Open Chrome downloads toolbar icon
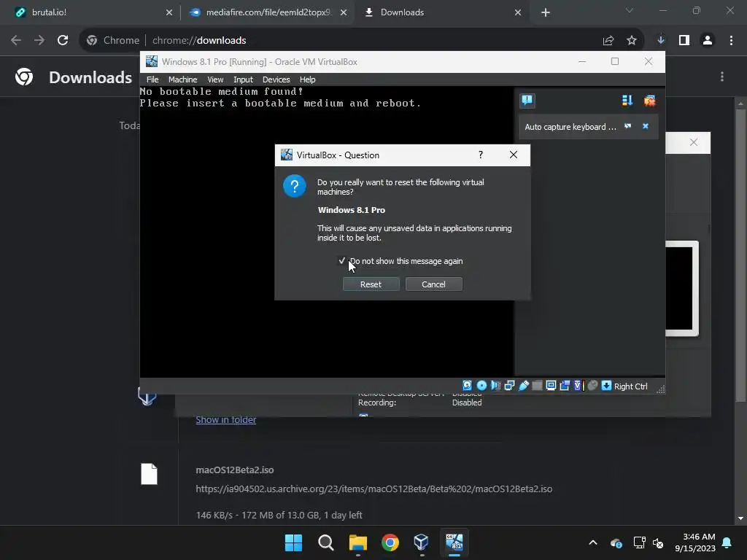Image resolution: width=747 pixels, height=560 pixels. coord(661,41)
